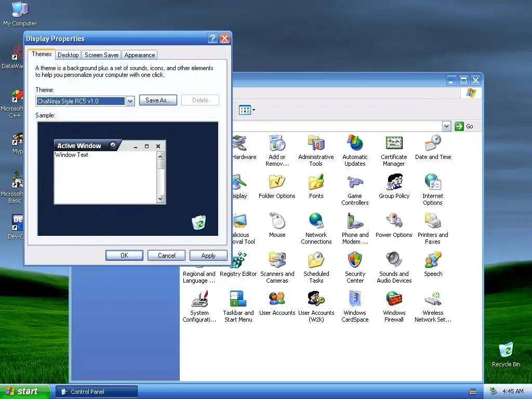This screenshot has height=399, width=532.
Task: Open the Start menu
Action: pyautogui.click(x=25, y=392)
